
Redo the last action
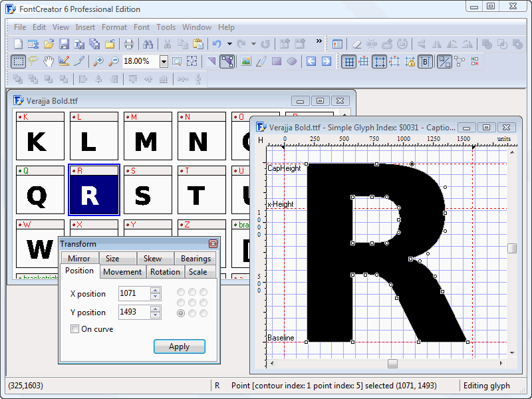pos(242,44)
